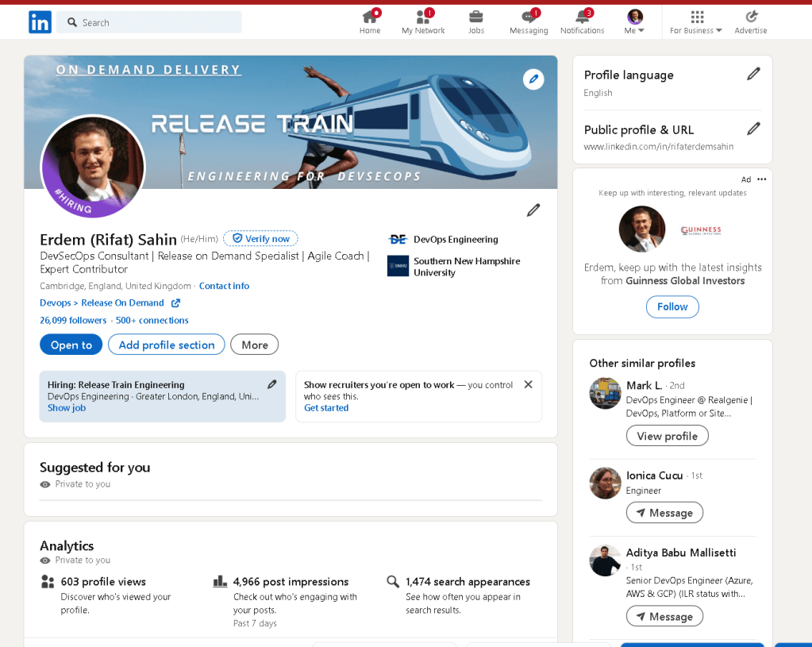Open Contact info link
812x647 pixels.
(x=224, y=286)
